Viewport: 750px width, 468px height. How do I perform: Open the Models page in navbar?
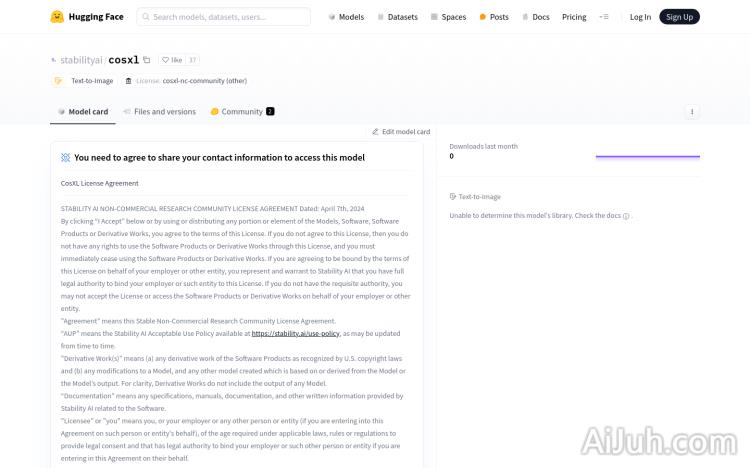click(x=346, y=17)
